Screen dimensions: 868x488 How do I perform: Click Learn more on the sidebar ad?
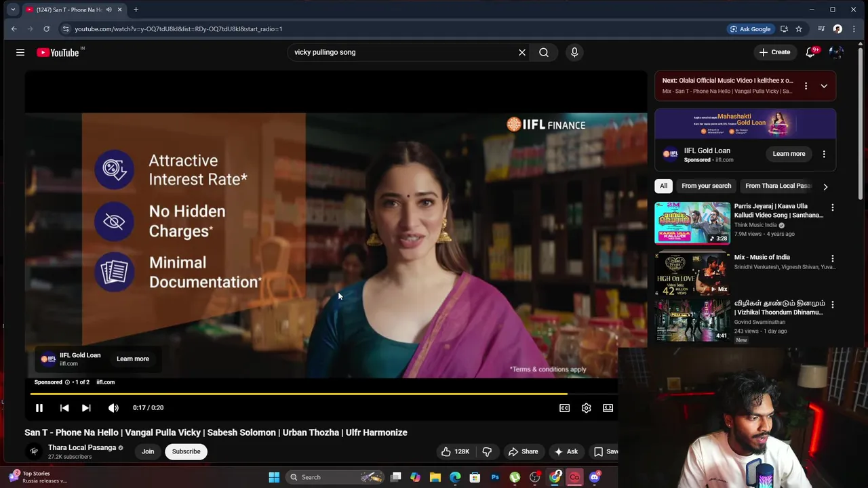click(789, 154)
